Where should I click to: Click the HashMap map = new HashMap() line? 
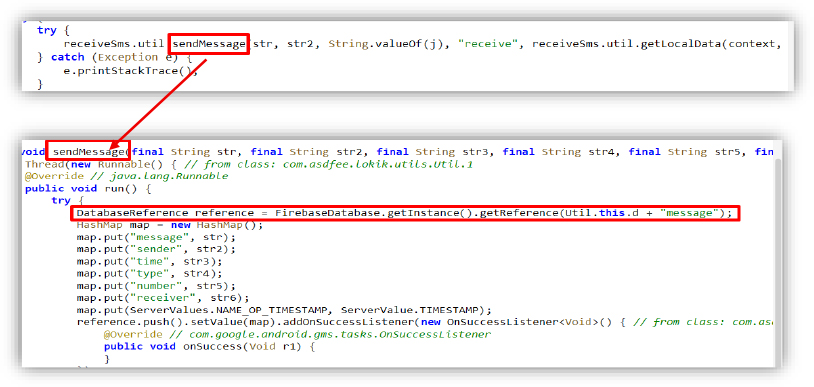170,225
